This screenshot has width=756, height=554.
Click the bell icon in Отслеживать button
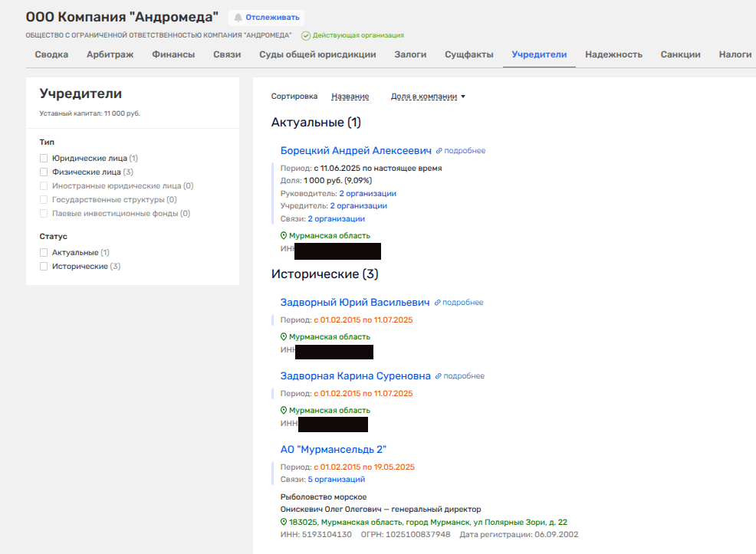pyautogui.click(x=238, y=18)
